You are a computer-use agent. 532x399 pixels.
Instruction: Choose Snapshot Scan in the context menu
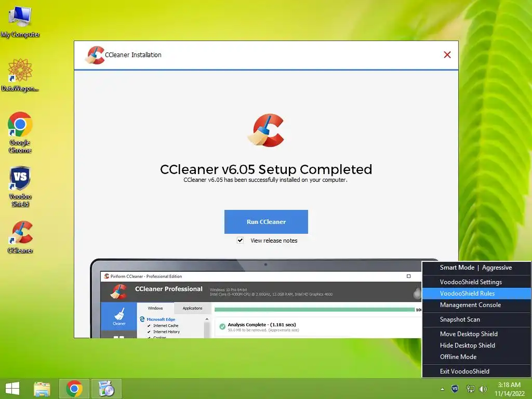click(x=476, y=320)
